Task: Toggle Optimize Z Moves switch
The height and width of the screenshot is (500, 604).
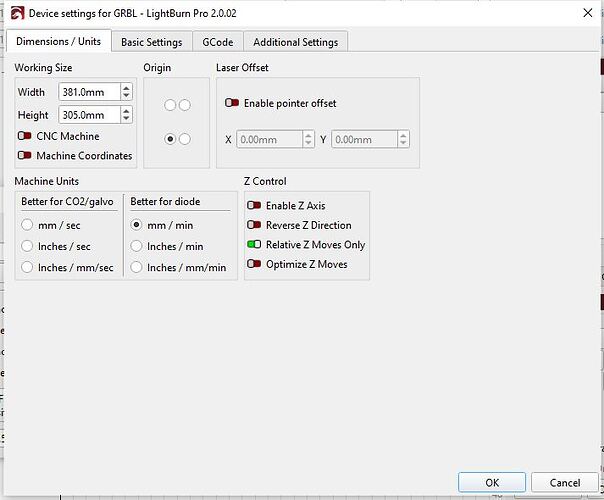Action: click(x=254, y=264)
